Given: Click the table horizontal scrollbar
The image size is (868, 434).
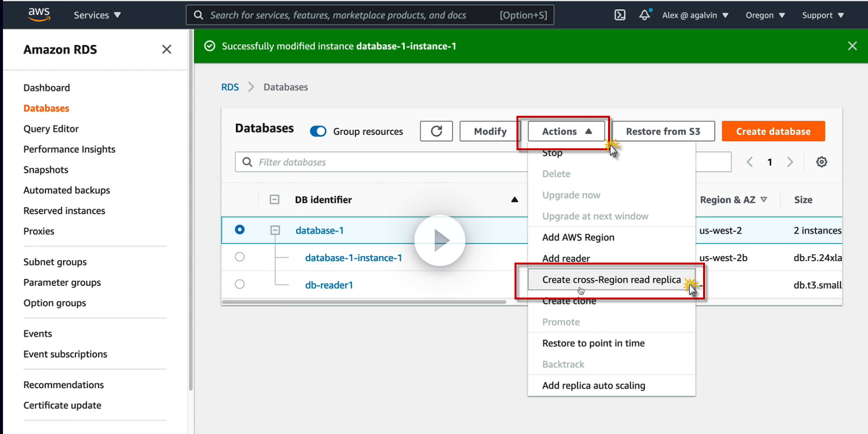Looking at the screenshot, I should (364, 302).
